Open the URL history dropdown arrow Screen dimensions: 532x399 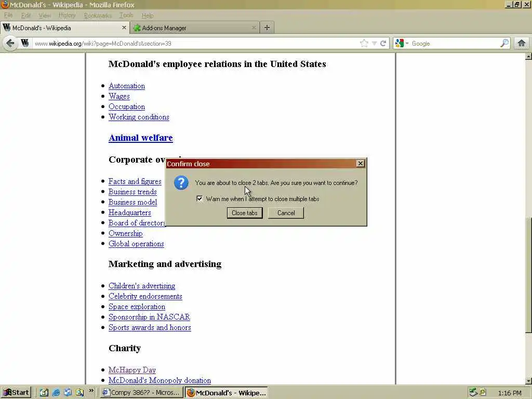pyautogui.click(x=374, y=44)
